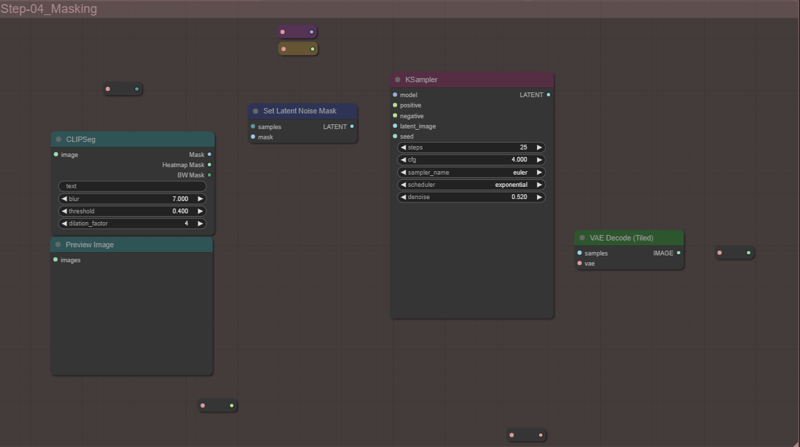Increase KSampler steps with right arrow
800x447 pixels.
(x=539, y=147)
